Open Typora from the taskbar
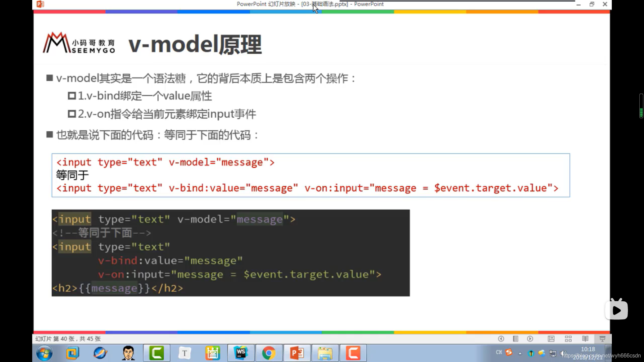644x362 pixels. [184, 353]
